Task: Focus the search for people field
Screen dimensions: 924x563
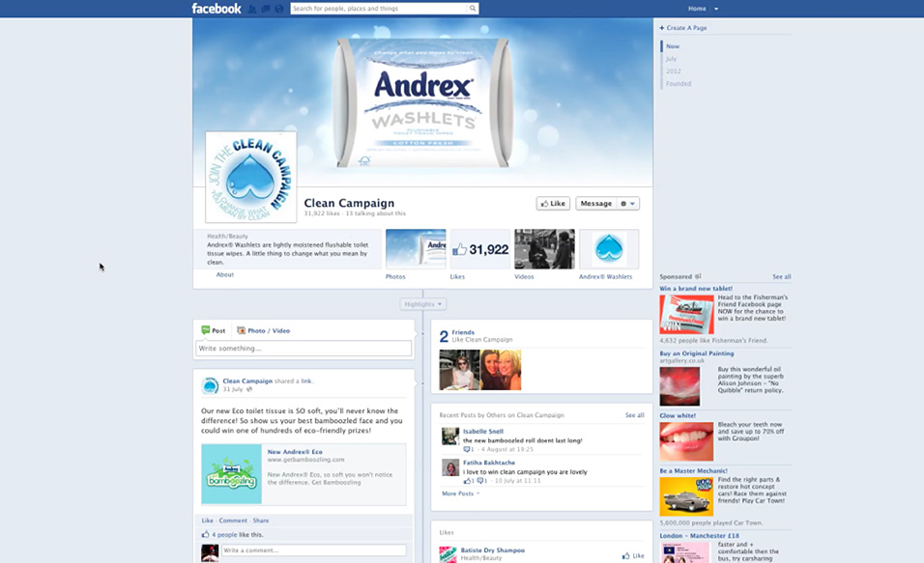Action: pos(379,9)
